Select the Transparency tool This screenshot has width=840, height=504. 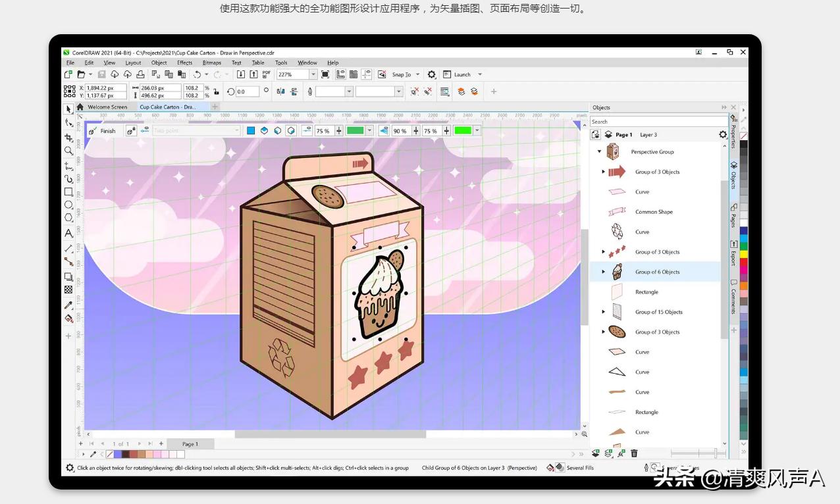(x=68, y=290)
